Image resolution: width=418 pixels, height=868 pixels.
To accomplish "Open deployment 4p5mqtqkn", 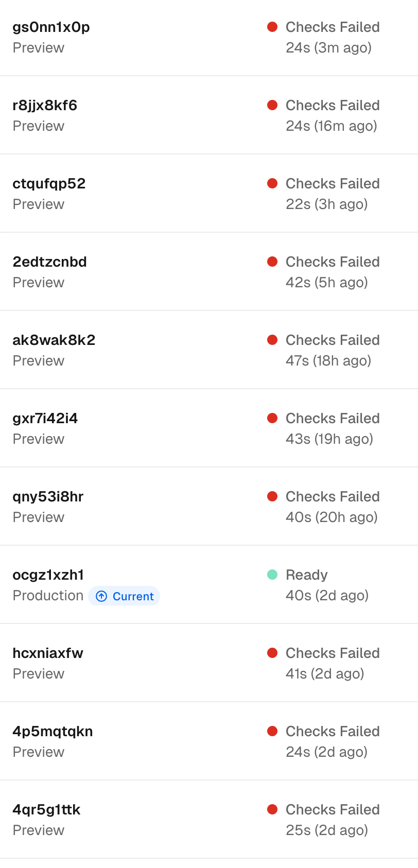I will pos(53,731).
